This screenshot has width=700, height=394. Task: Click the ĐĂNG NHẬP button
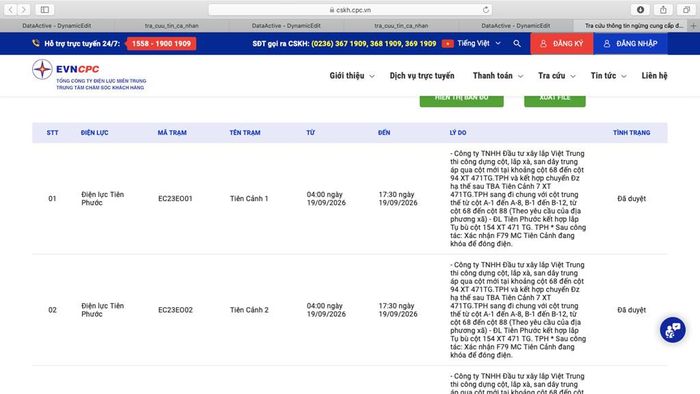point(630,44)
